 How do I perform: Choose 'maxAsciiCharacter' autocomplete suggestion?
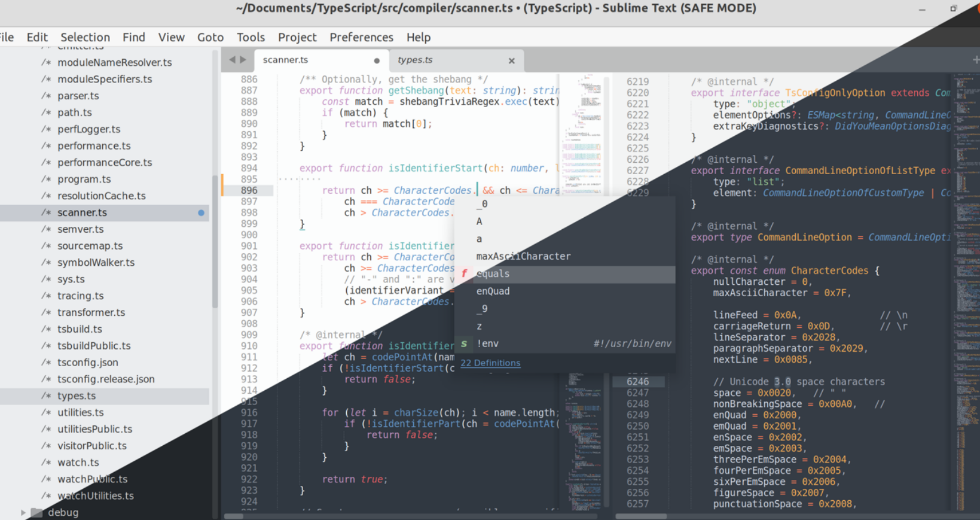(x=566, y=256)
